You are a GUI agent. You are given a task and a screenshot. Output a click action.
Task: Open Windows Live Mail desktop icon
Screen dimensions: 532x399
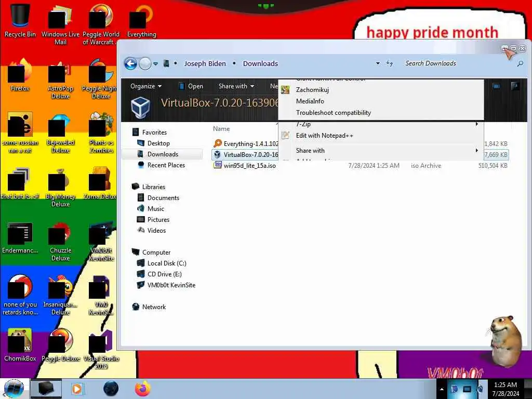click(60, 24)
